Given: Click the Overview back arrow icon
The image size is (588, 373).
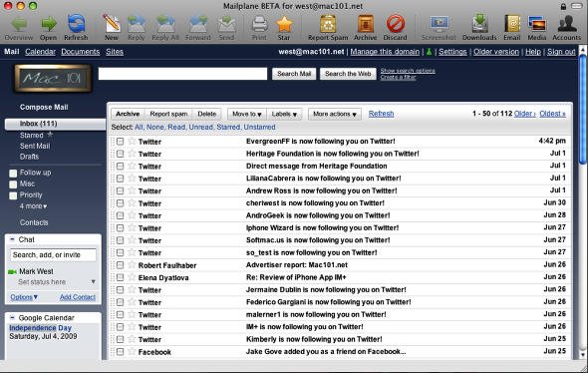Looking at the screenshot, I should (x=19, y=24).
